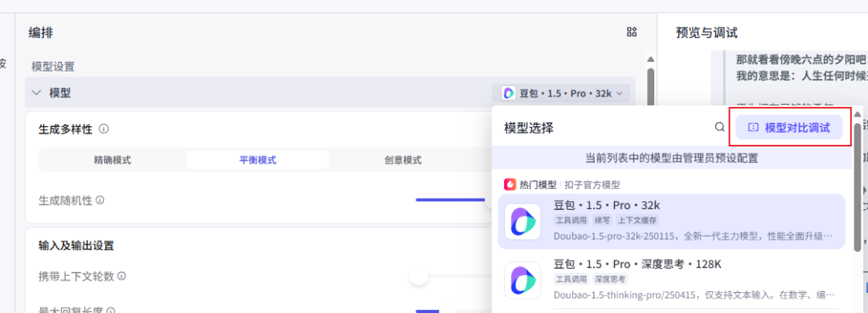The width and height of the screenshot is (868, 313).
Task: Collapse the 模型 section chevron
Action: [36, 93]
